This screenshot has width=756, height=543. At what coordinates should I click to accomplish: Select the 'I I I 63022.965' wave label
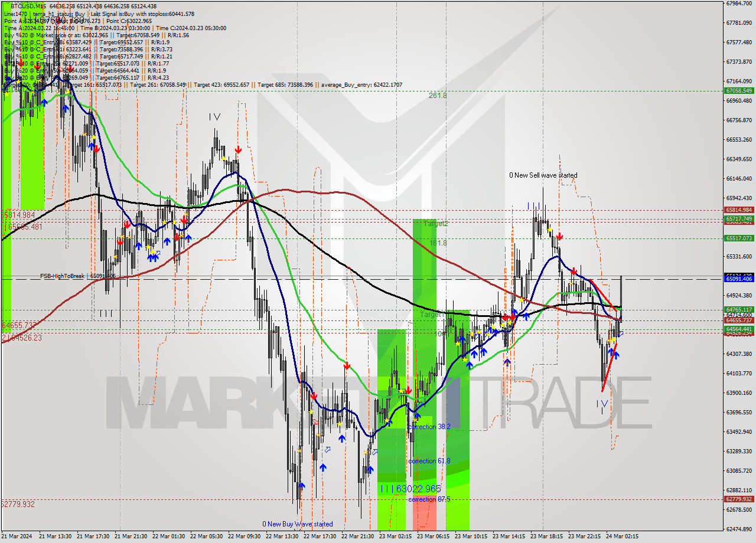point(410,489)
